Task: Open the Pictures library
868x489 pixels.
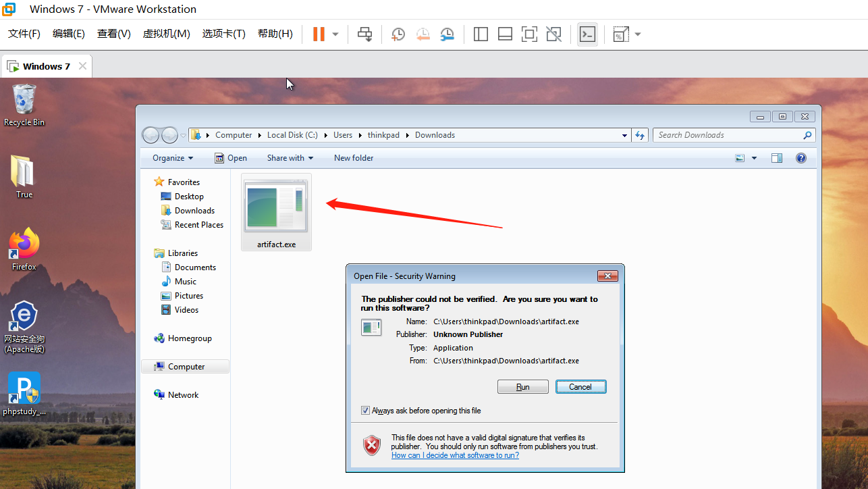Action: (182, 296)
